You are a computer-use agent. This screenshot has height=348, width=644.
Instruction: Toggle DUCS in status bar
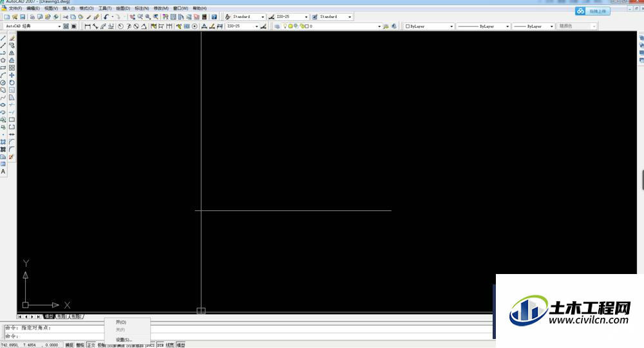[150, 345]
